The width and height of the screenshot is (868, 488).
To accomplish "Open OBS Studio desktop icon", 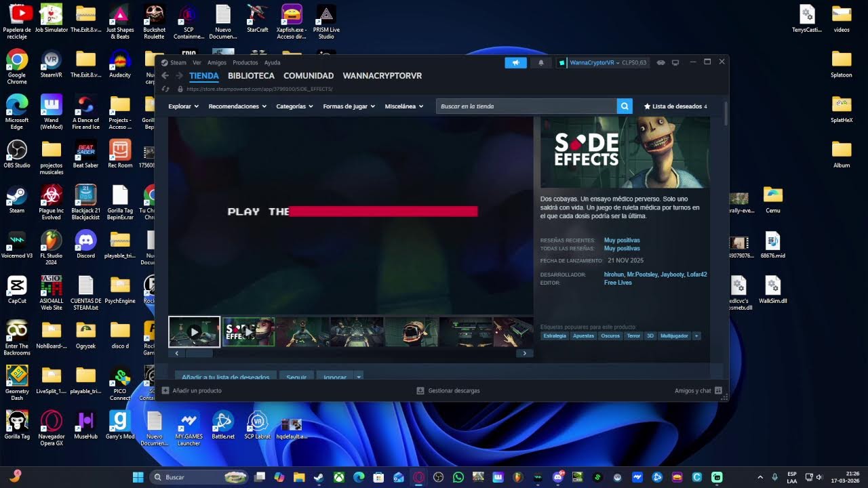I will click(17, 154).
